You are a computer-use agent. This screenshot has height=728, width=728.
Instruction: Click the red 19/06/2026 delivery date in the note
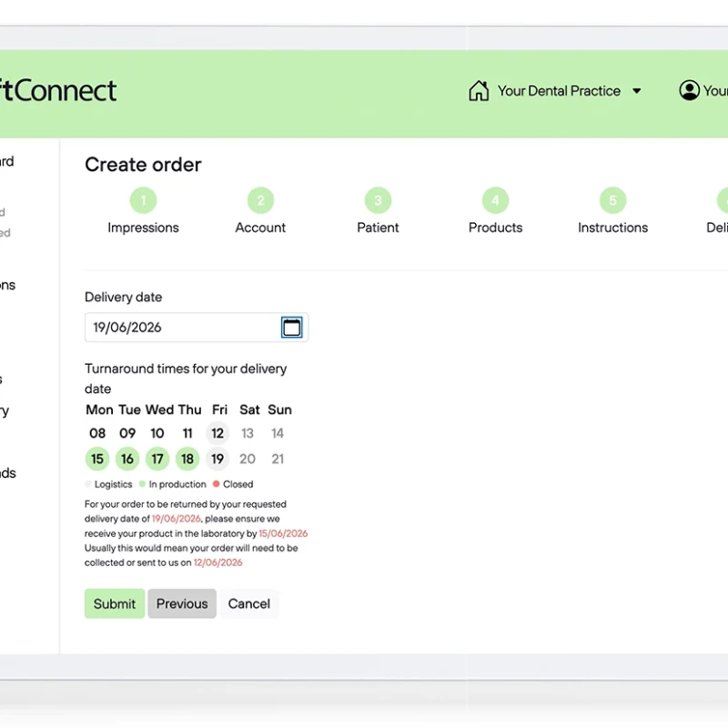pos(177,519)
